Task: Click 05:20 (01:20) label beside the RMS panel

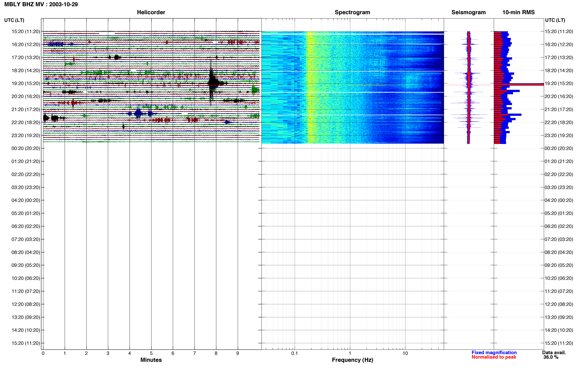Action: pos(559,213)
